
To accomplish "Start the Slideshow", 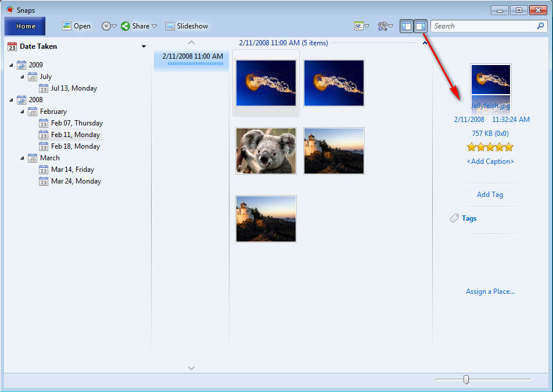I will pyautogui.click(x=187, y=26).
